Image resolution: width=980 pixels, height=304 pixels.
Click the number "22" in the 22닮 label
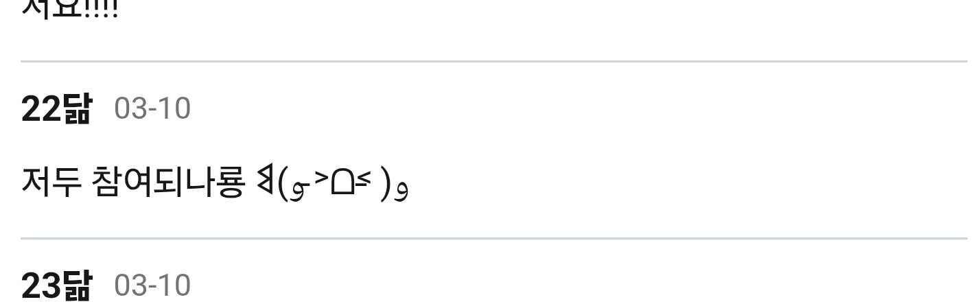click(x=41, y=108)
